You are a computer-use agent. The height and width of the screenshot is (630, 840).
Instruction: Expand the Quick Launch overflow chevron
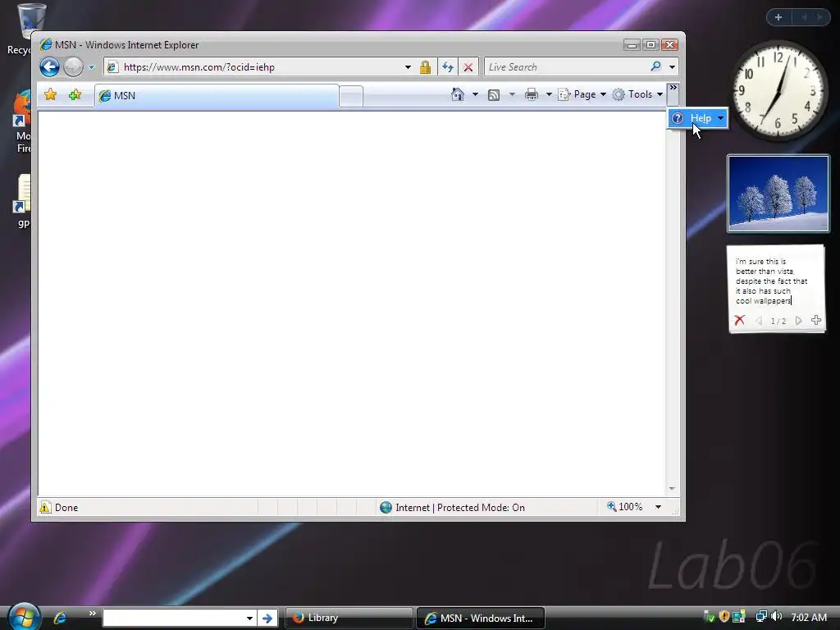[92, 613]
